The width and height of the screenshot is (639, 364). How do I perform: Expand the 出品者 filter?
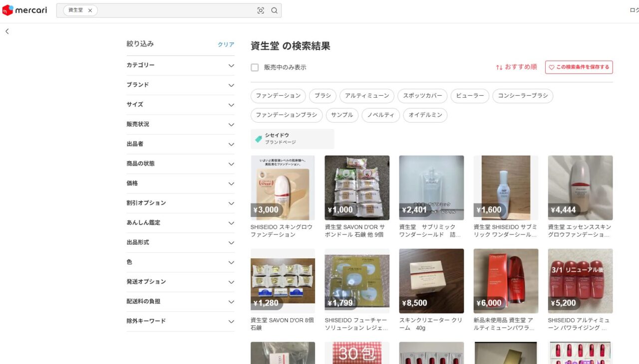click(180, 144)
